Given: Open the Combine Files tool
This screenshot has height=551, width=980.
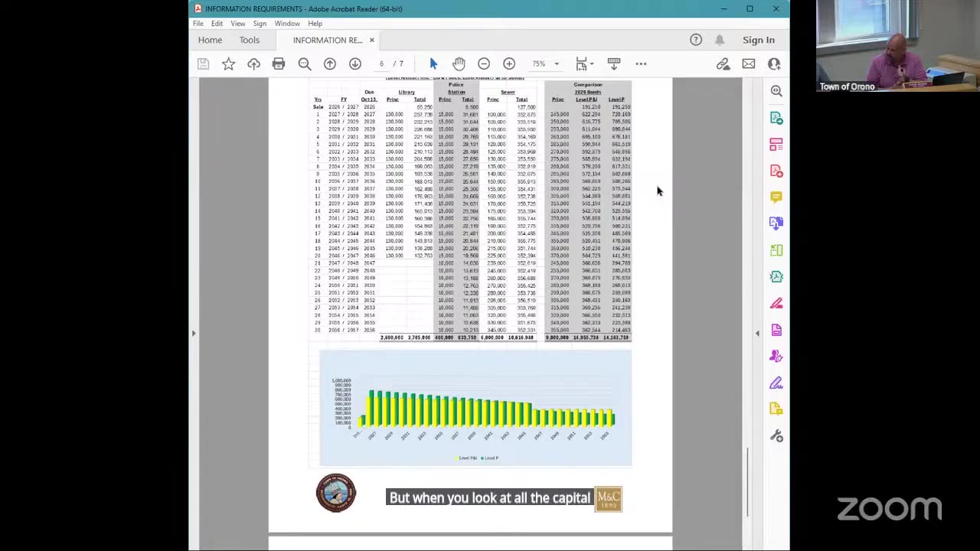Looking at the screenshot, I should pyautogui.click(x=776, y=223).
